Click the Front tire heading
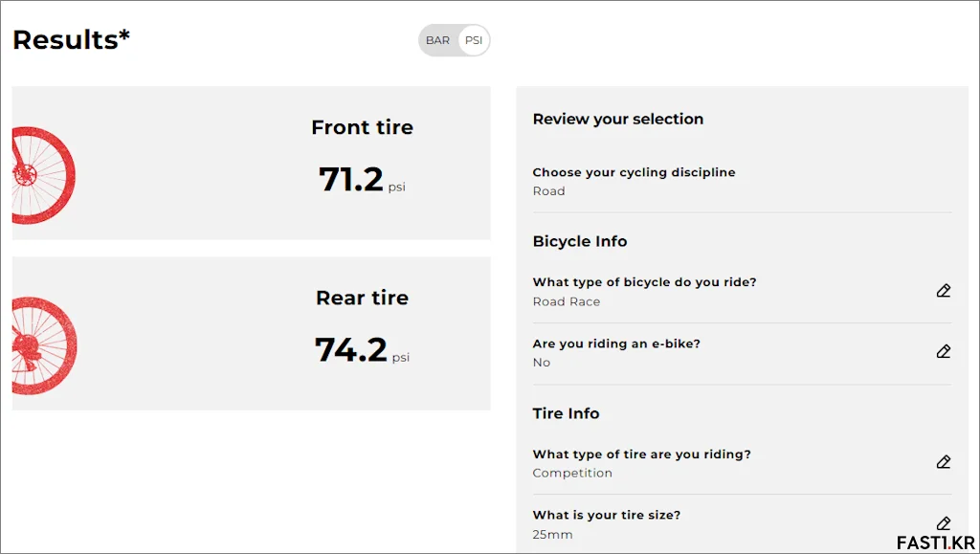The image size is (980, 554). tap(362, 127)
